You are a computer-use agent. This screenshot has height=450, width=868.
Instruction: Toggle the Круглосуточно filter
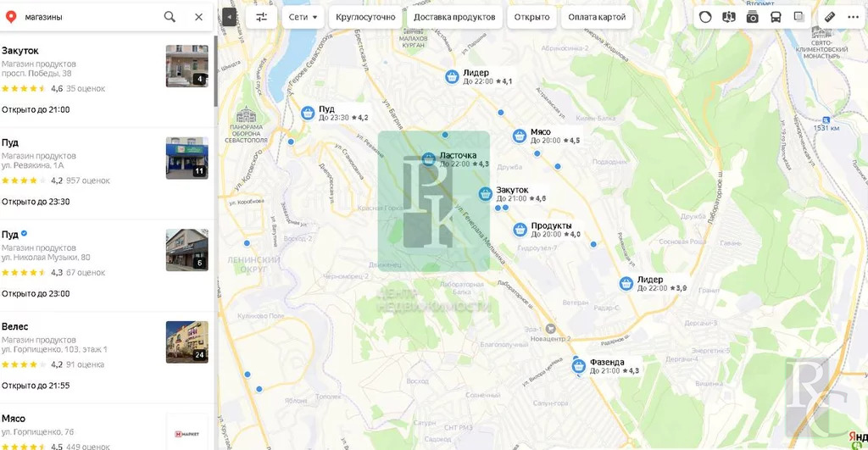click(x=365, y=17)
